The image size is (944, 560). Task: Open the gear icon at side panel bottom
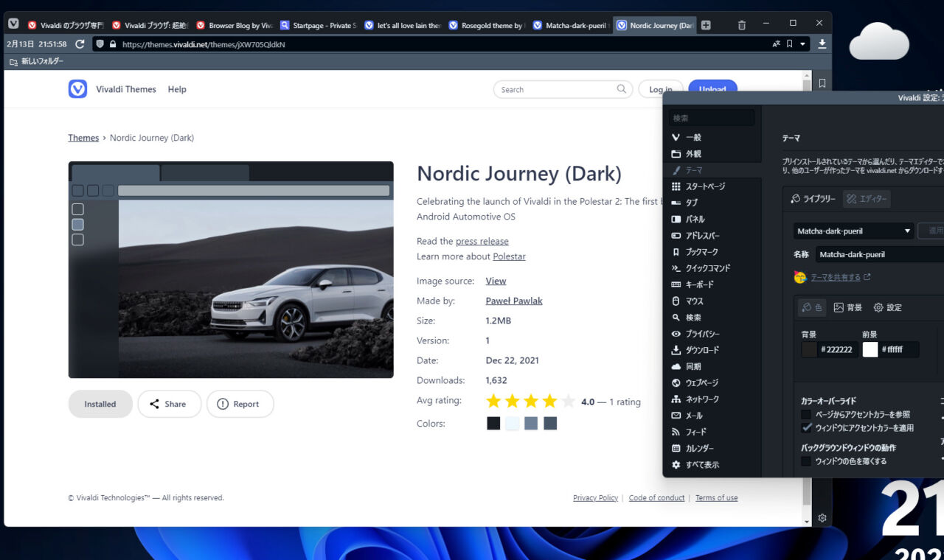pyautogui.click(x=822, y=518)
